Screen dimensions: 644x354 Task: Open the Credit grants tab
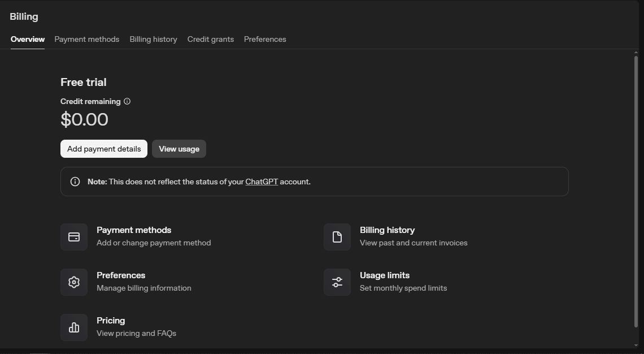pos(210,39)
